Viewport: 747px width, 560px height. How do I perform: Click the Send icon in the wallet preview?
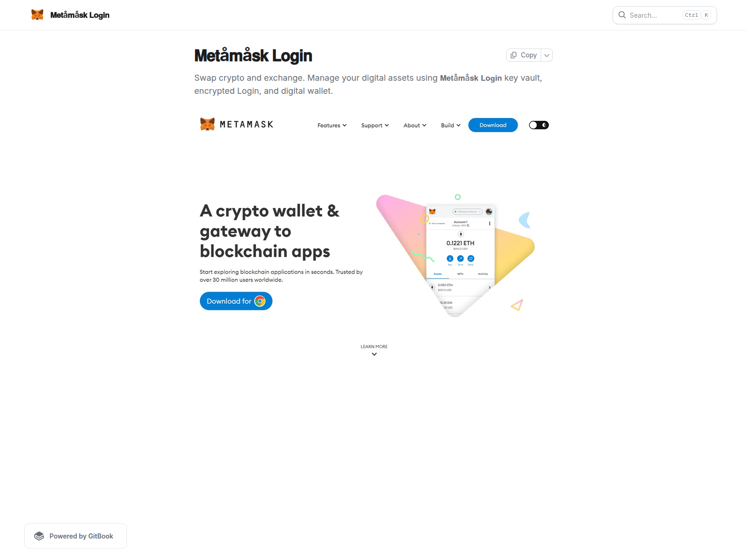tap(460, 259)
